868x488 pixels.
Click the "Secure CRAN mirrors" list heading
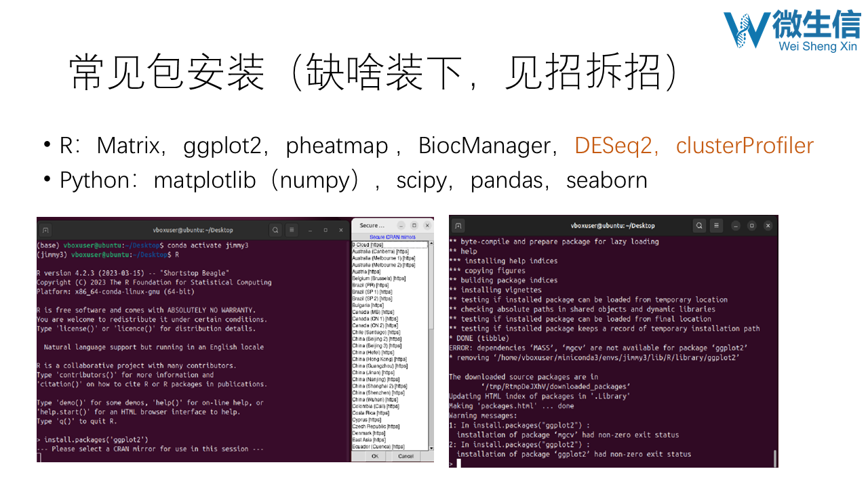coord(393,237)
